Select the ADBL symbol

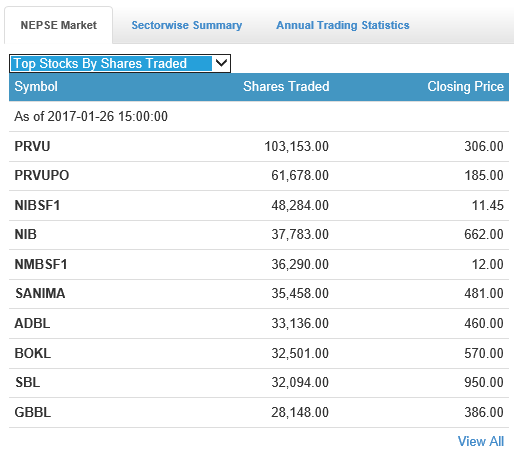32,323
